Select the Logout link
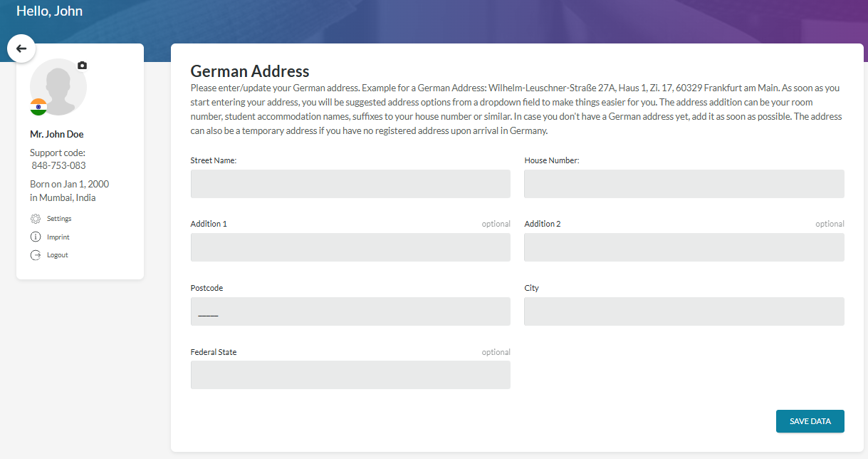Screen dimensions: 868x459 (x=58, y=255)
